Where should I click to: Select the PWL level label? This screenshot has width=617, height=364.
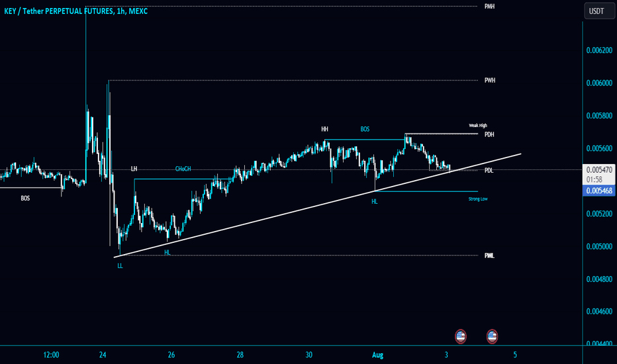tap(489, 255)
